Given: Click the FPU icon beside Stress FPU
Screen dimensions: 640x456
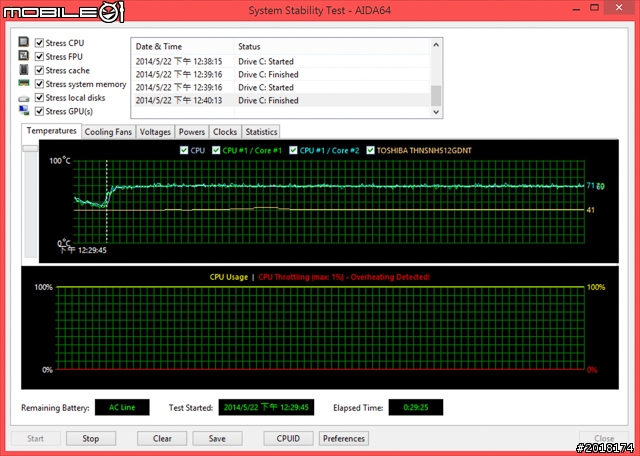Looking at the screenshot, I should 24,56.
